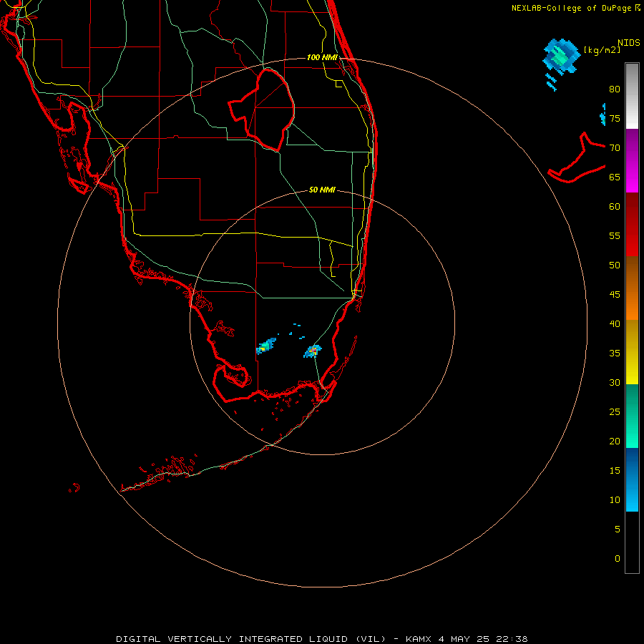
Task: Pick the green segment of the color bar
Action: point(632,416)
